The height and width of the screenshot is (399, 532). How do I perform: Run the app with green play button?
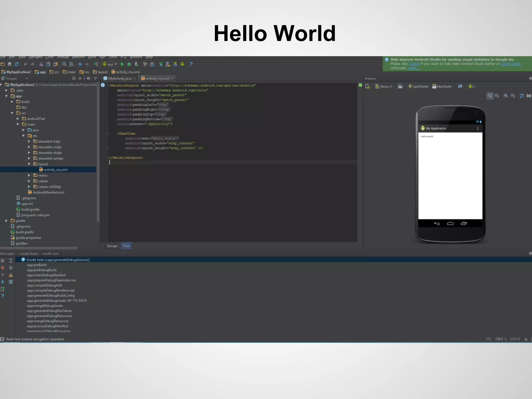(122, 64)
